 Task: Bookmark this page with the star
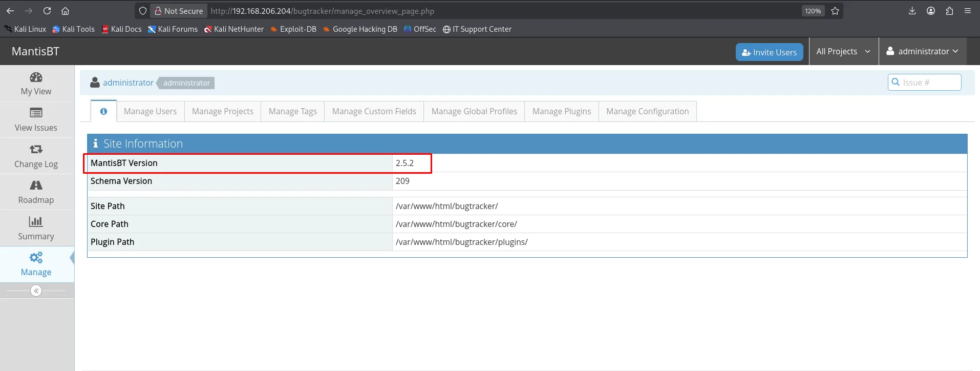tap(835, 11)
